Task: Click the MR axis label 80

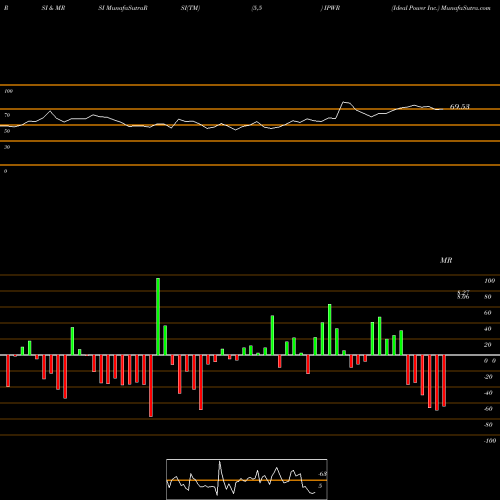Action: (488, 297)
